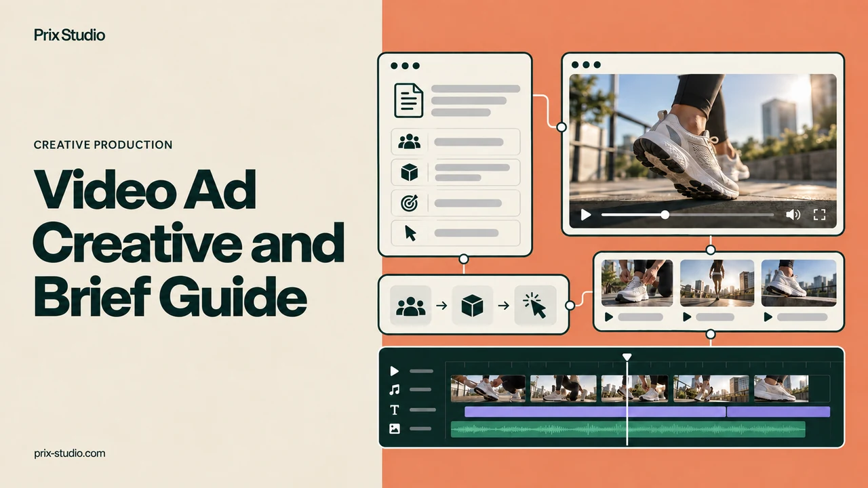
Task: Select the T text track icon in timeline
Action: pyautogui.click(x=395, y=409)
